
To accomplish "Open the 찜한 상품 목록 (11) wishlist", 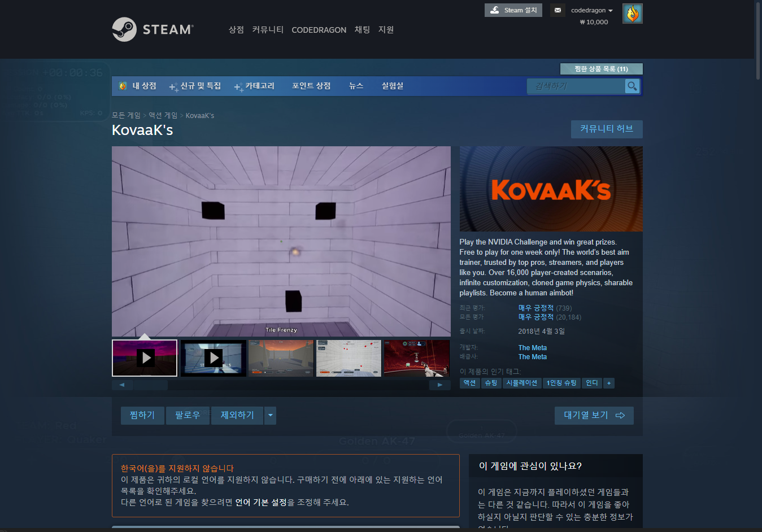I will tap(601, 69).
